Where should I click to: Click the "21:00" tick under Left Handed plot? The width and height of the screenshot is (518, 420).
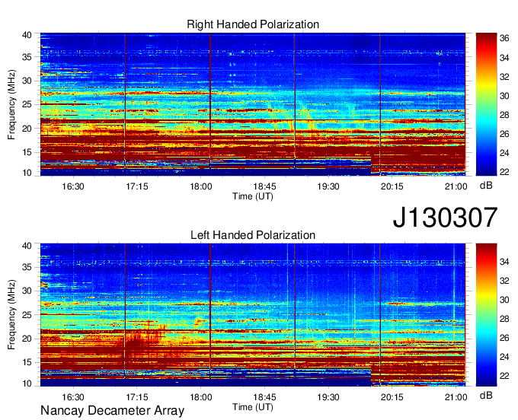(x=456, y=397)
